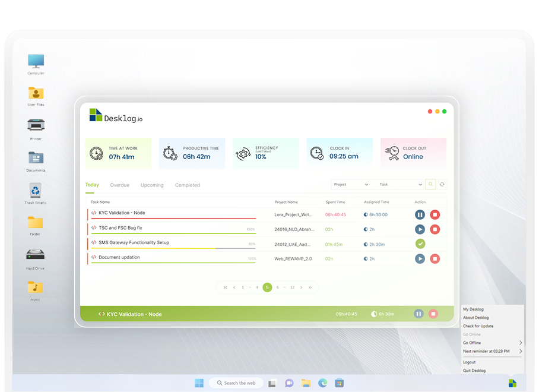Jump to last page with double arrow
The height and width of the screenshot is (392, 539).
pos(310,287)
